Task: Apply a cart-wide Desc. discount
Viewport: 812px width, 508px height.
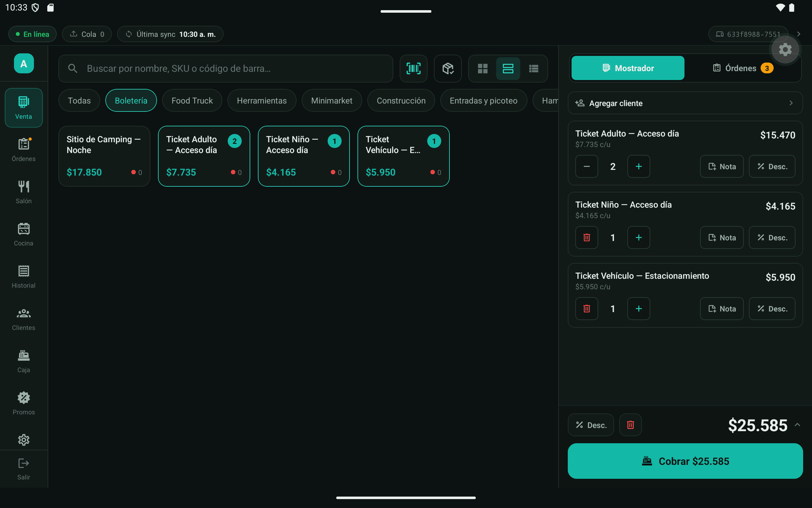Action: (x=591, y=425)
